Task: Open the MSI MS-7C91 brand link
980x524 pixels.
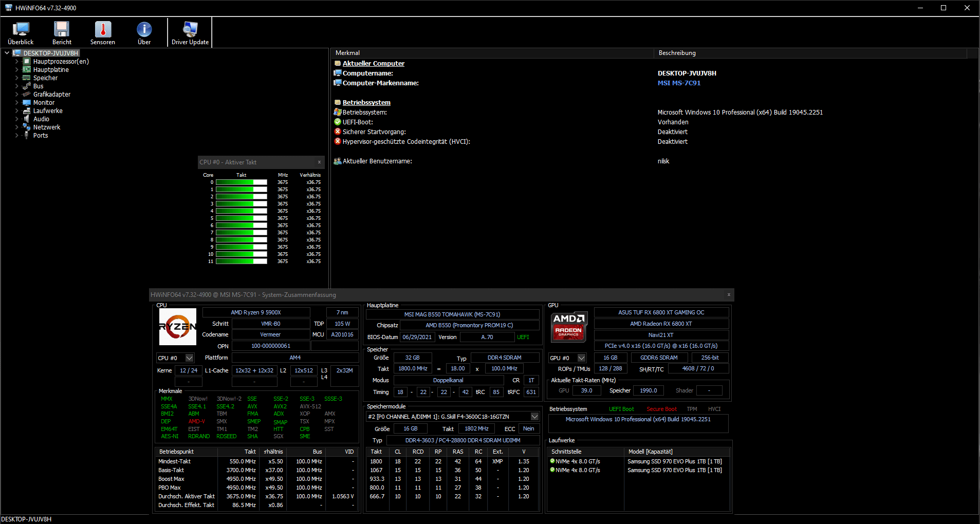Action: [x=679, y=83]
